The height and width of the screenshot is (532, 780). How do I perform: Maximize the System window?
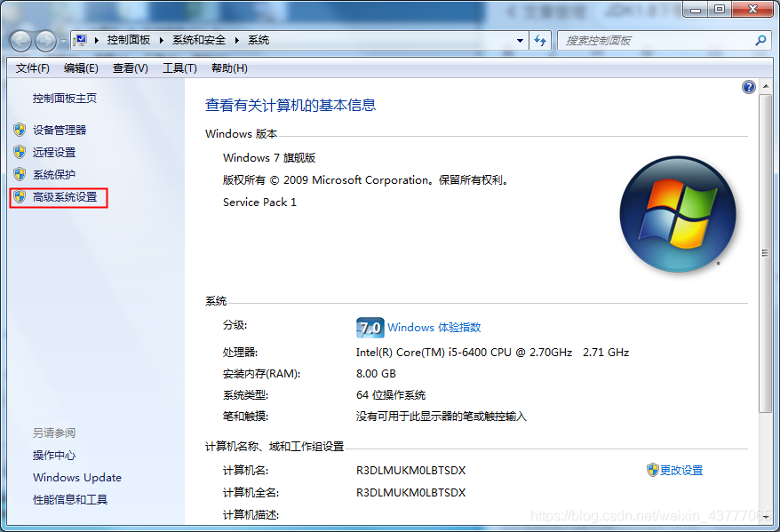(x=720, y=9)
